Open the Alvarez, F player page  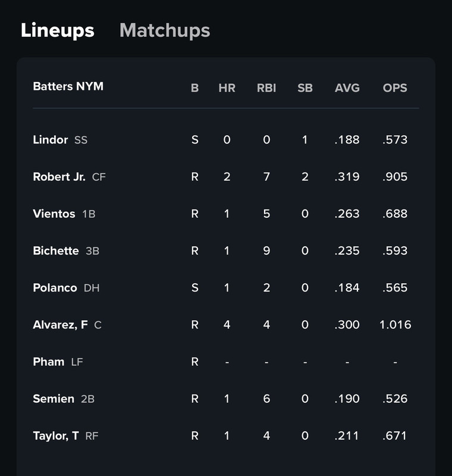61,325
